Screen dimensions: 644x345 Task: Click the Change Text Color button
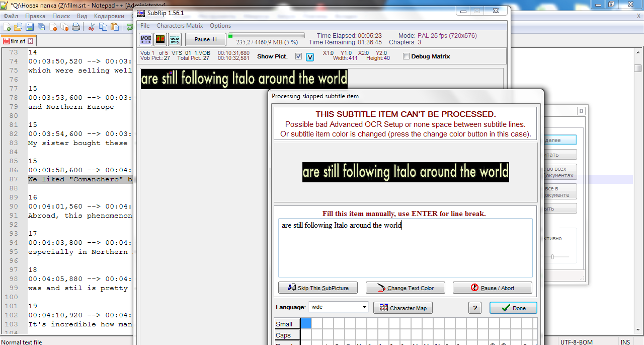pyautogui.click(x=405, y=288)
